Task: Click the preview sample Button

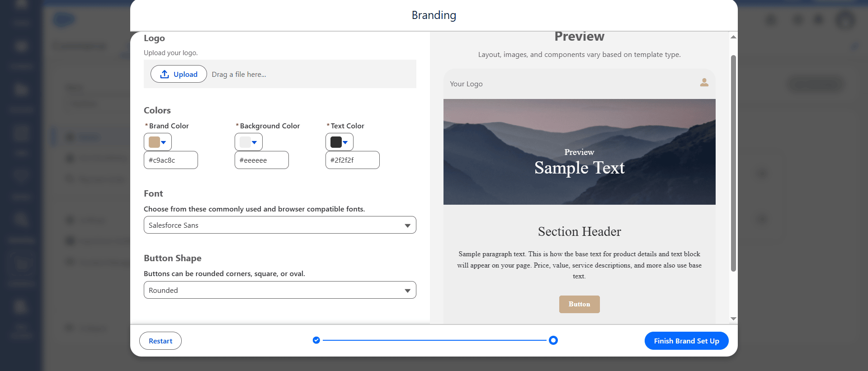Action: (x=580, y=304)
